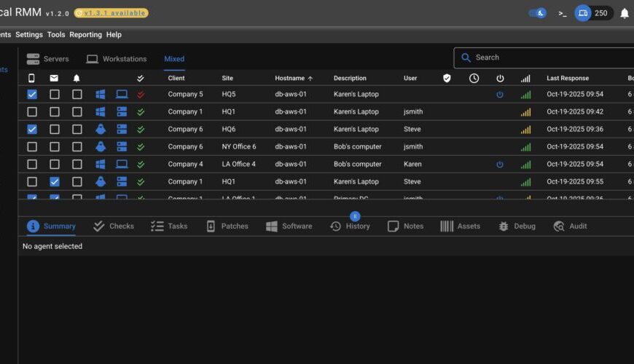The height and width of the screenshot is (364, 634).
Task: Click the red failing checks icon for Company 5
Action: (x=141, y=95)
